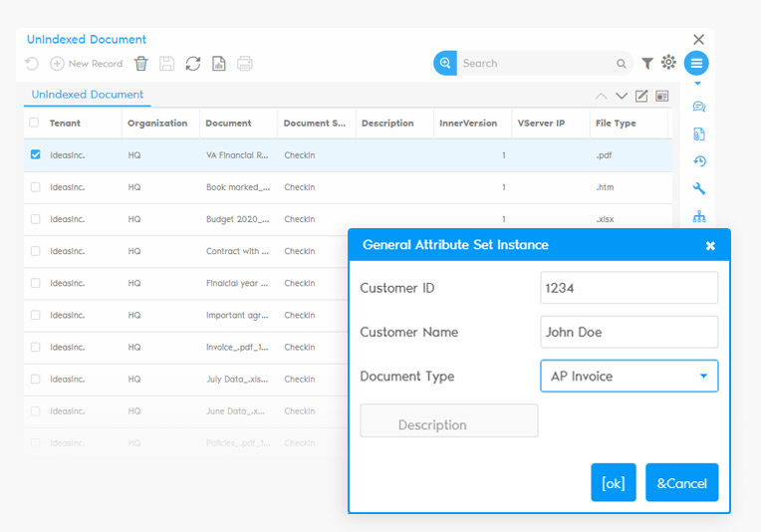Click the print icon in toolbar
This screenshot has width=761, height=532.
[x=245, y=64]
